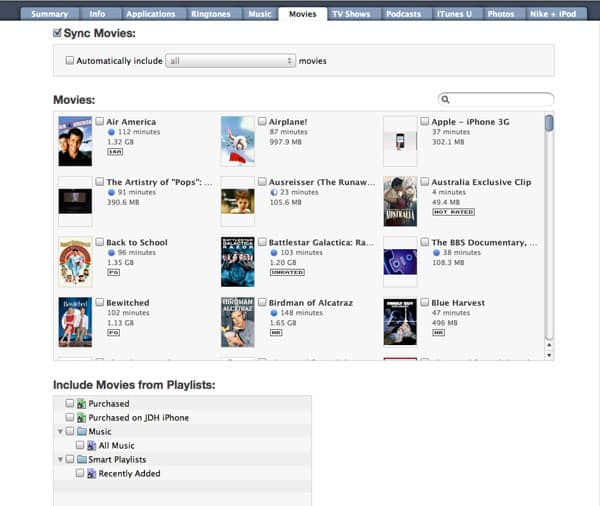The image size is (600, 506).
Task: Click the PG badge under Bewitched
Action: click(114, 333)
